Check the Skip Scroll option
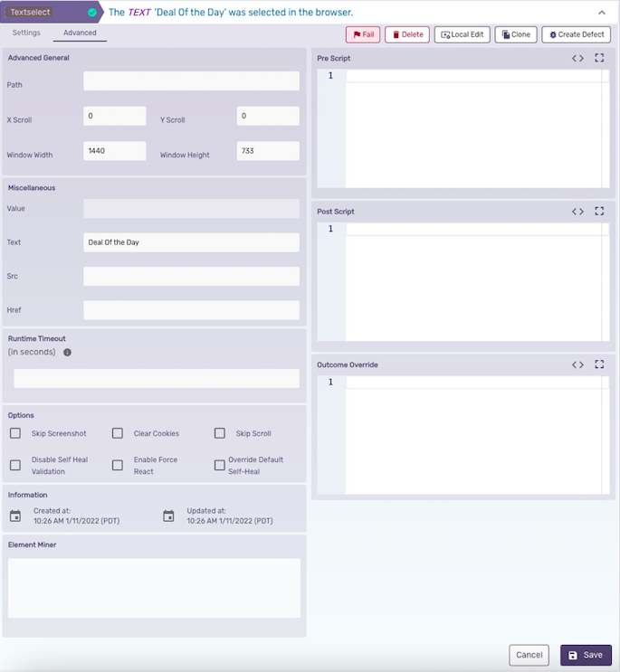This screenshot has height=672, width=620. tap(220, 433)
